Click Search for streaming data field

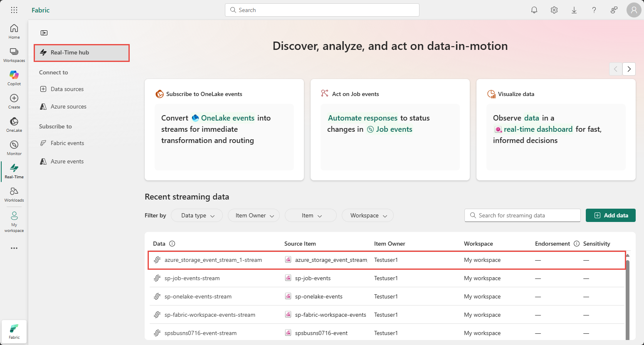point(523,215)
